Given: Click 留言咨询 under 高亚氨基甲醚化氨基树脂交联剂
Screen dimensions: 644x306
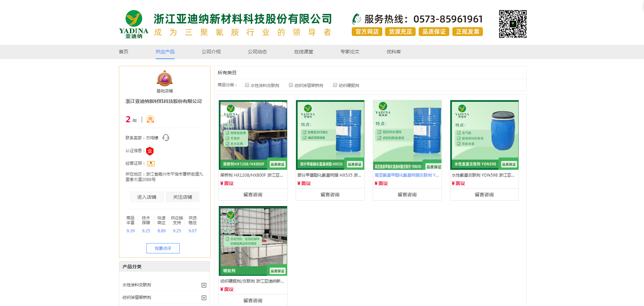Looking at the screenshot, I should click(407, 195).
